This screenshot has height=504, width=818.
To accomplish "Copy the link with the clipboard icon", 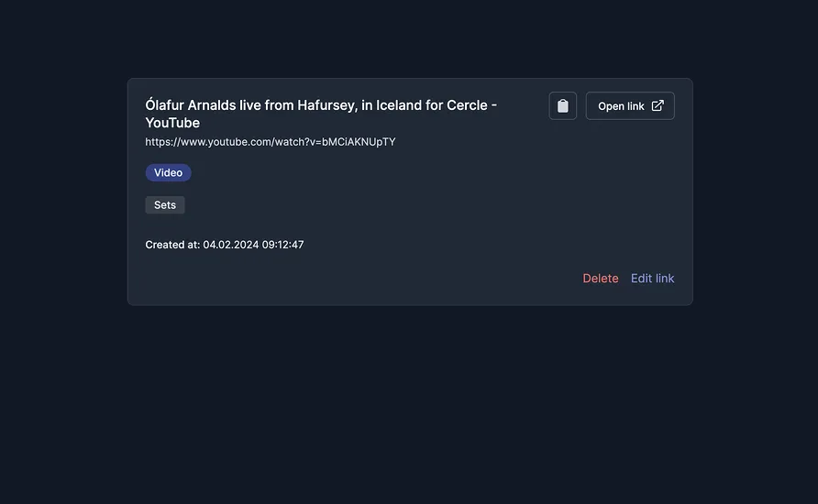I will coord(562,105).
